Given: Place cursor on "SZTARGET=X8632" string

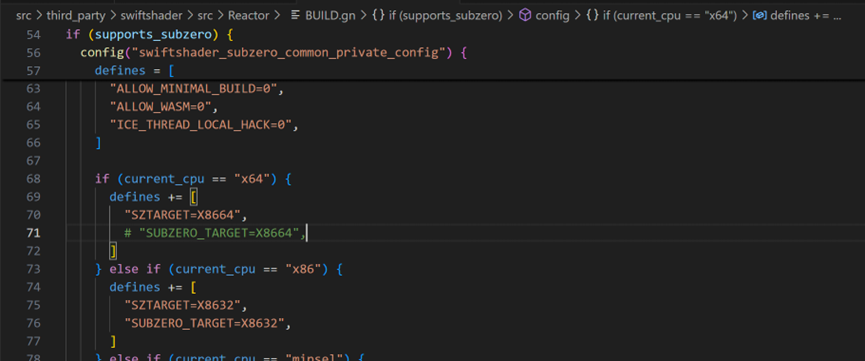Looking at the screenshot, I should pyautogui.click(x=182, y=305).
